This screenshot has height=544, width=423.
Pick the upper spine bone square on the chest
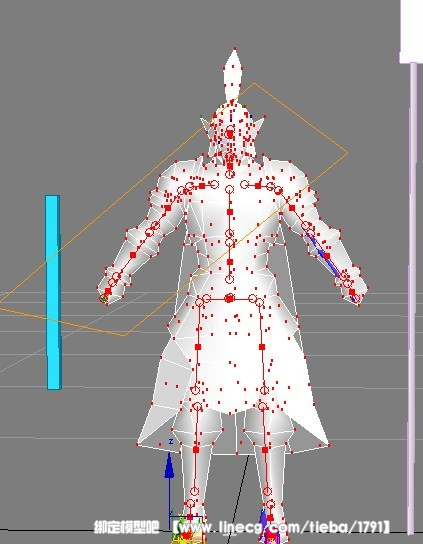[229, 212]
